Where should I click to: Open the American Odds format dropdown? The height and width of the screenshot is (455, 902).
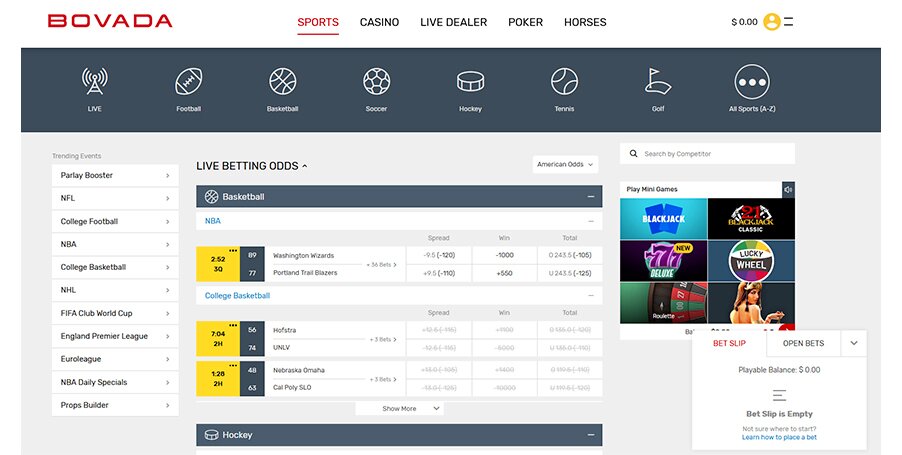[565, 165]
